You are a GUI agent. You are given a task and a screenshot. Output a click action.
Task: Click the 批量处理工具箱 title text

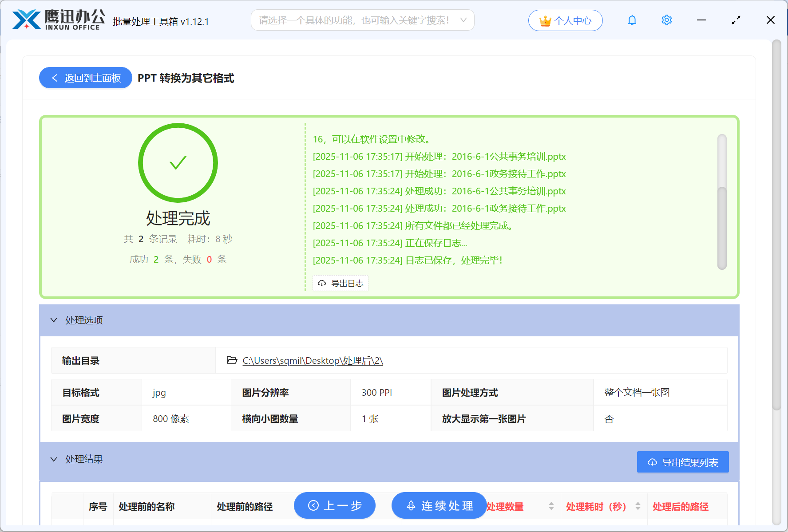pos(161,21)
